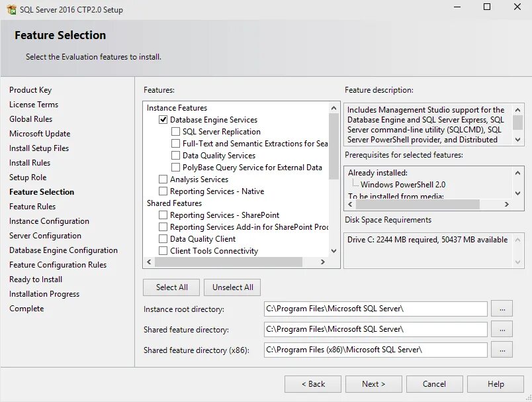Click Shared Features group heading
532x402 pixels.
(x=174, y=203)
